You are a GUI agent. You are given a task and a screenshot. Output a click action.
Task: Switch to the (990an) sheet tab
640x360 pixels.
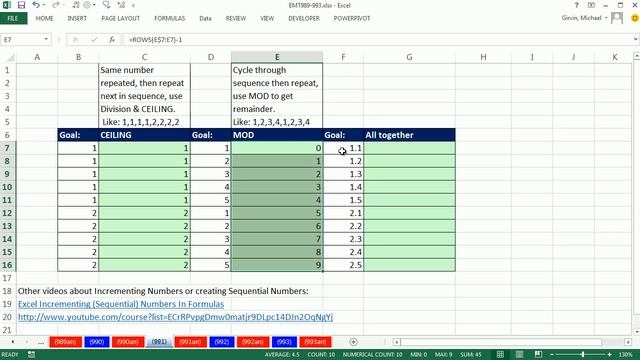(x=128, y=342)
